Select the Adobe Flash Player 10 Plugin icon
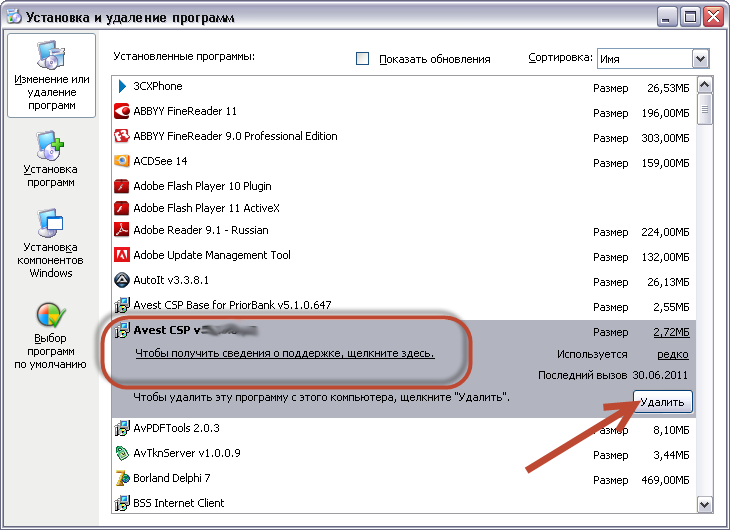 click(122, 186)
